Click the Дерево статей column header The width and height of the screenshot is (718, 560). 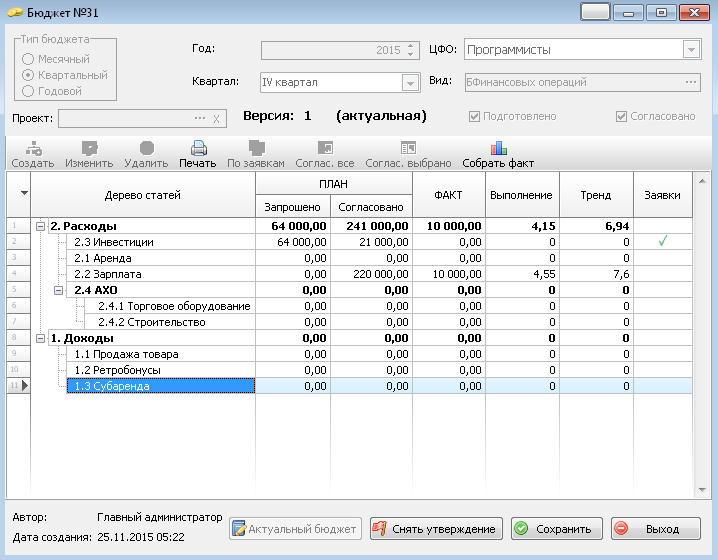pos(143,195)
